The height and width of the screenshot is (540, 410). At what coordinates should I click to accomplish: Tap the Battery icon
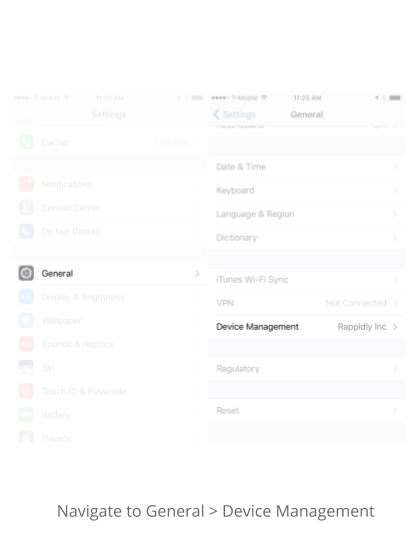[26, 415]
